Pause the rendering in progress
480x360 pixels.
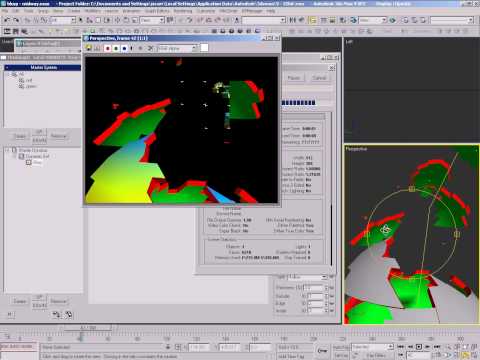click(294, 78)
